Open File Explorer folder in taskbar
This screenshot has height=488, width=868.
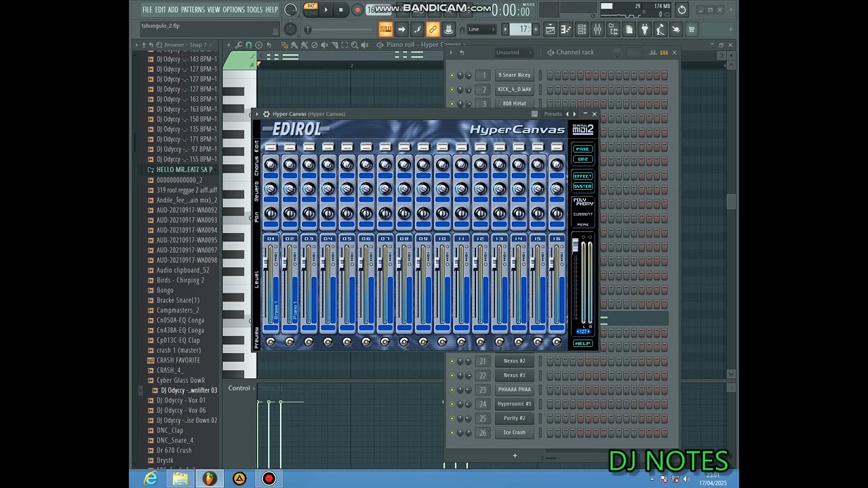tap(180, 479)
